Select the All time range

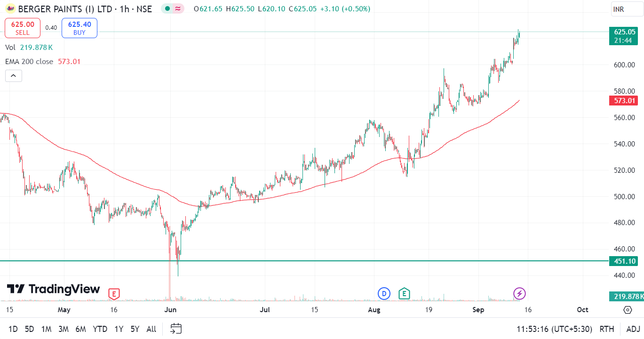[x=151, y=329]
